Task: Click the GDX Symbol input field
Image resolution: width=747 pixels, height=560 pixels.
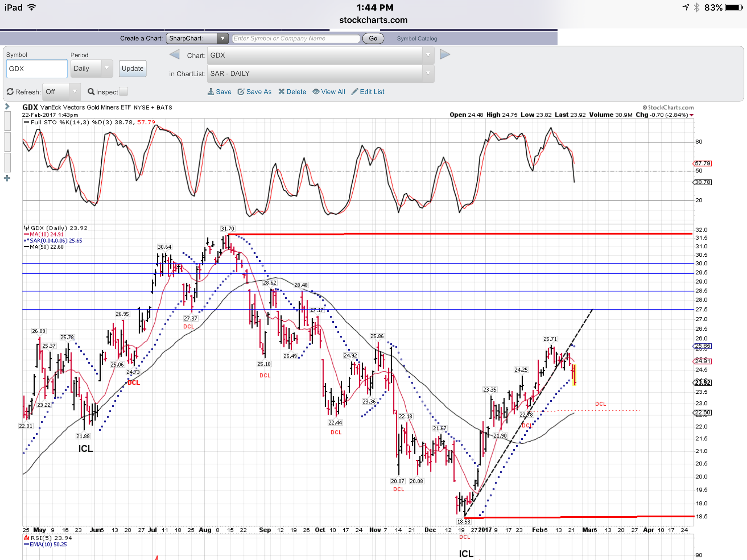Action: (37, 69)
